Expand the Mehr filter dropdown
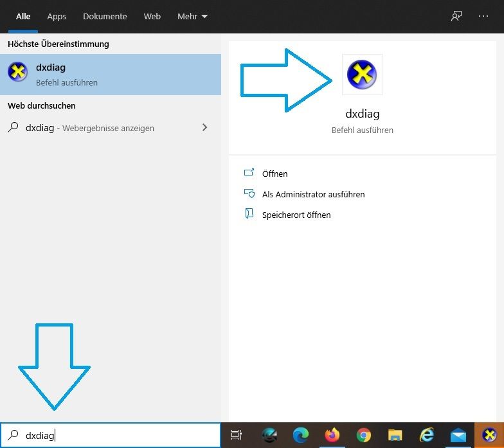Viewport: 504px width, 448px height. pyautogui.click(x=192, y=16)
